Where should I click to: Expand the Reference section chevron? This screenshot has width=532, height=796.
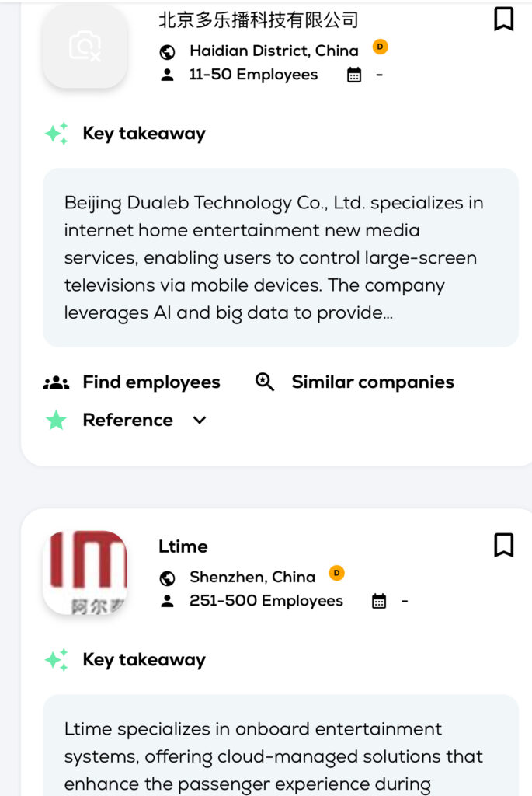pyautogui.click(x=200, y=421)
